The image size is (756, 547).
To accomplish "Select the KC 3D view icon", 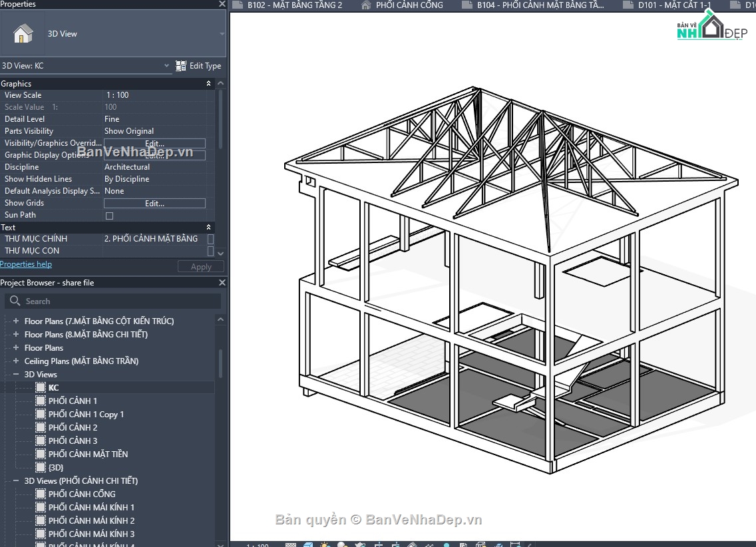I will 41,387.
